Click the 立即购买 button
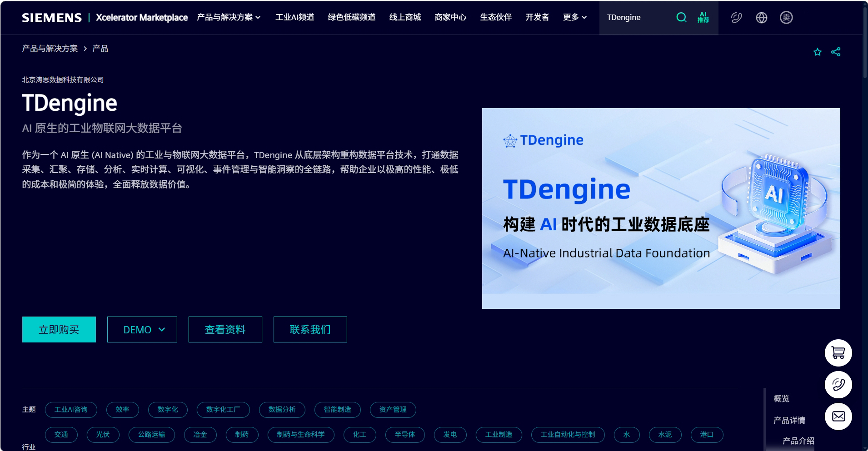The image size is (868, 451). pos(59,329)
